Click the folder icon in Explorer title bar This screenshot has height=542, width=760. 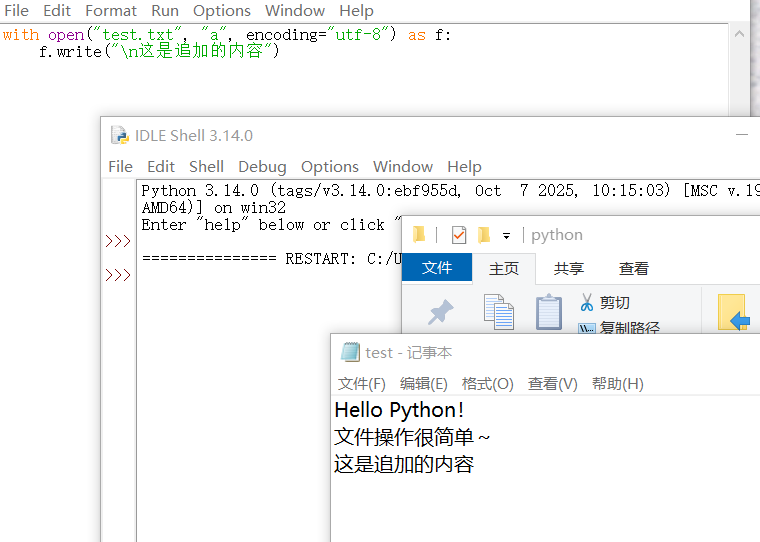tap(419, 235)
